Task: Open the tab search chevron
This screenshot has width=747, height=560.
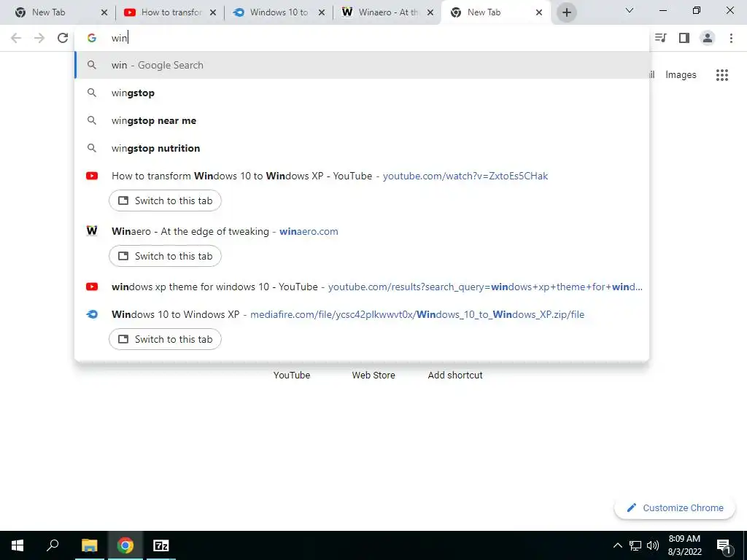Action: pyautogui.click(x=630, y=10)
